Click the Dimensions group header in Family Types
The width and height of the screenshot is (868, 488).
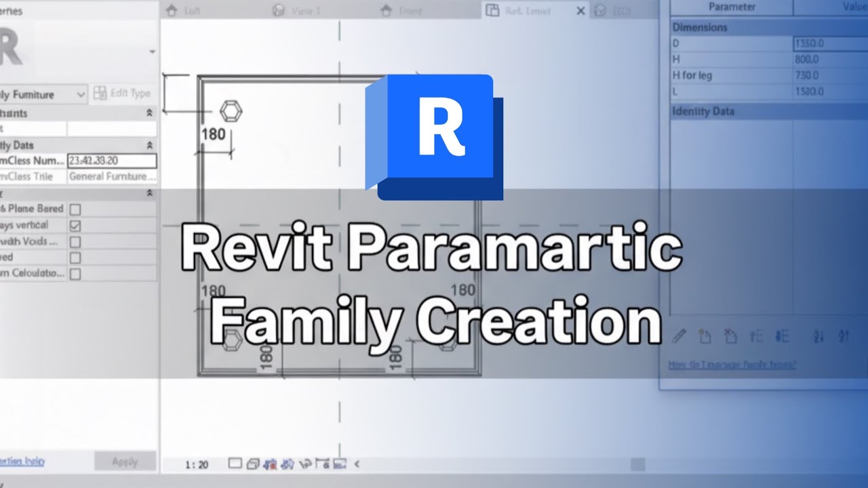click(x=769, y=27)
